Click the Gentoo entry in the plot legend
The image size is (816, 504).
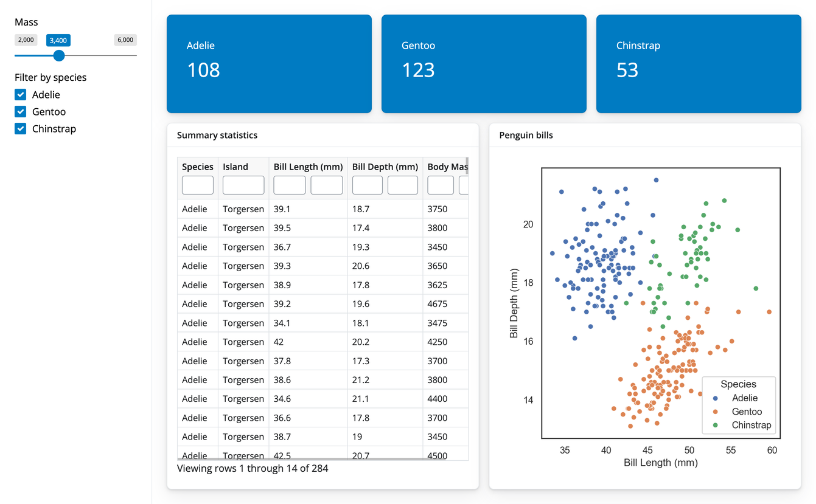coord(747,412)
